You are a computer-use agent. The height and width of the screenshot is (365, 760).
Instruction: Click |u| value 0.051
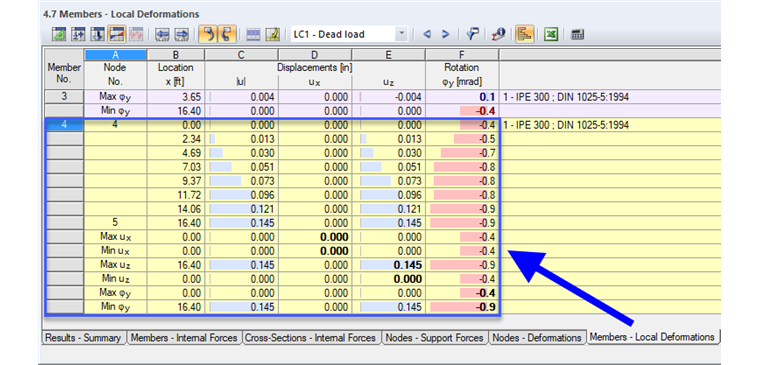[x=241, y=167]
